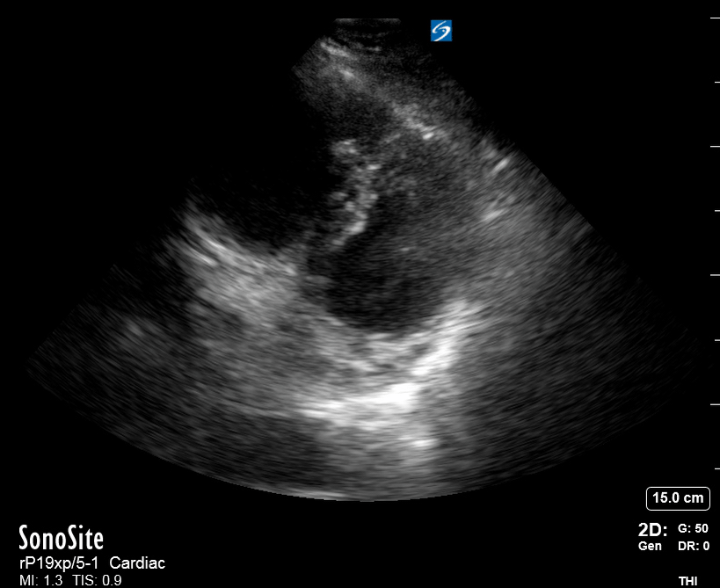Select the 15.0 cm depth indicator box
The height and width of the screenshot is (588, 720).
pos(678,498)
